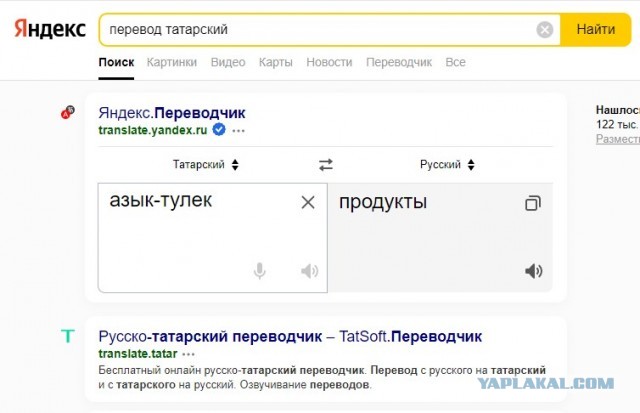Switch to the Картинки tab
Screen dimensions: 640x413
(x=172, y=62)
